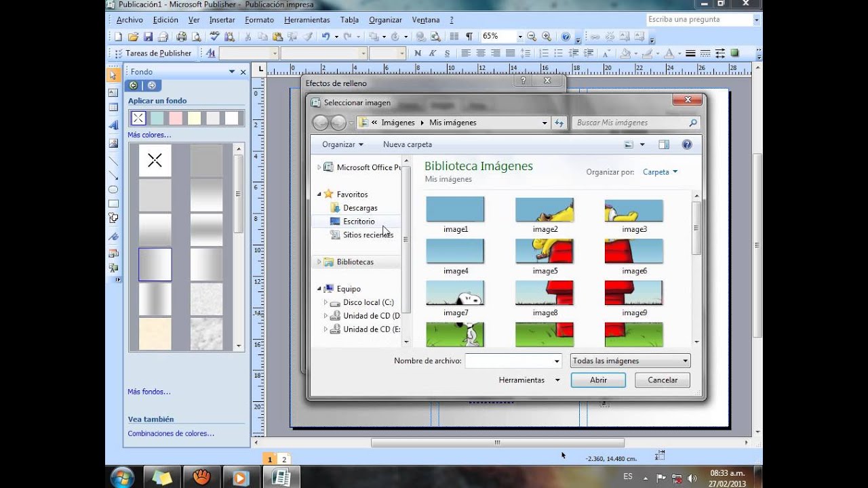Click the Center align text icon
The height and width of the screenshot is (488, 868).
coord(481,54)
